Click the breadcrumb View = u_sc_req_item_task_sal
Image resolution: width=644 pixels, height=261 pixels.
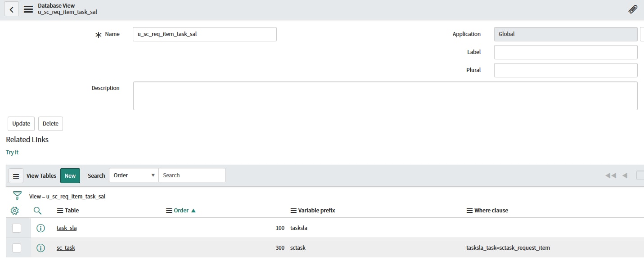coord(67,197)
